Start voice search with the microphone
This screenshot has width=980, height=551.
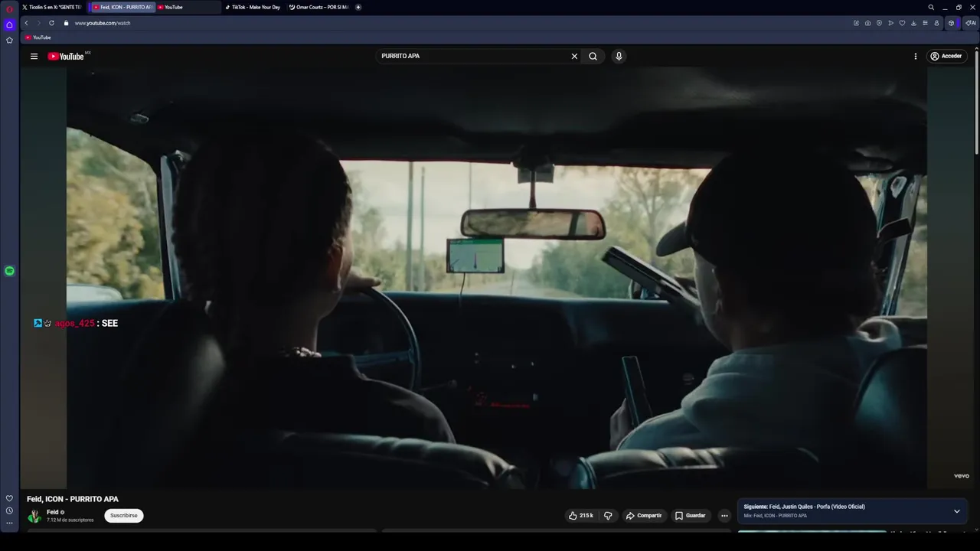(x=619, y=56)
